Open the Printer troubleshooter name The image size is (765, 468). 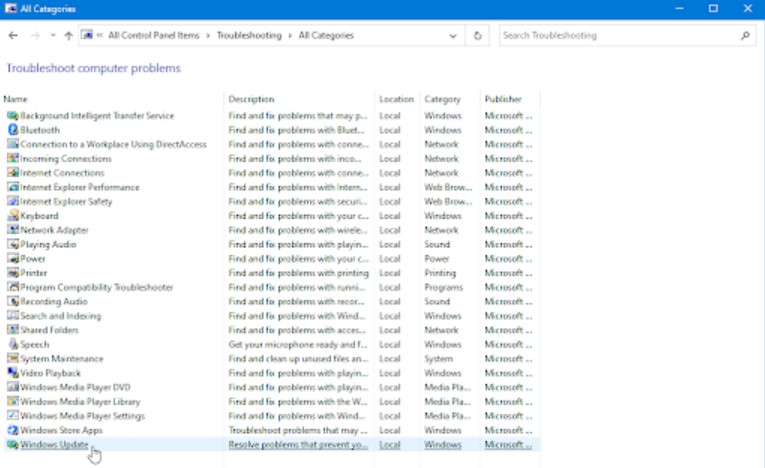click(34, 273)
